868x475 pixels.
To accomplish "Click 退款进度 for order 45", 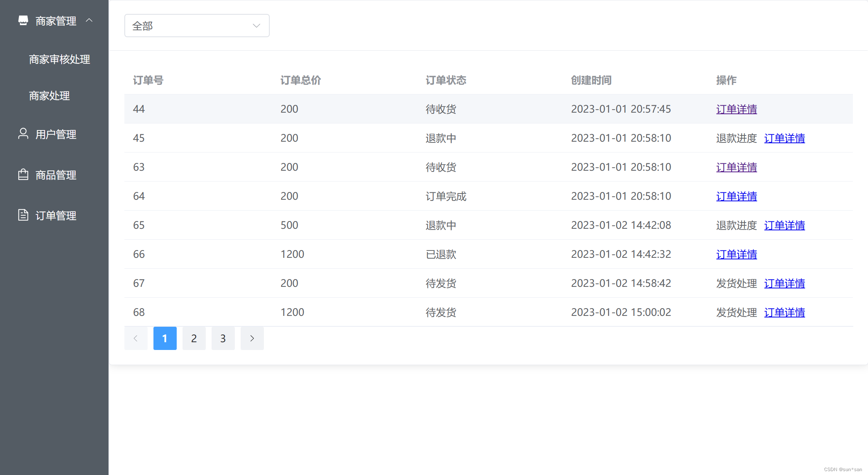I will [x=736, y=138].
